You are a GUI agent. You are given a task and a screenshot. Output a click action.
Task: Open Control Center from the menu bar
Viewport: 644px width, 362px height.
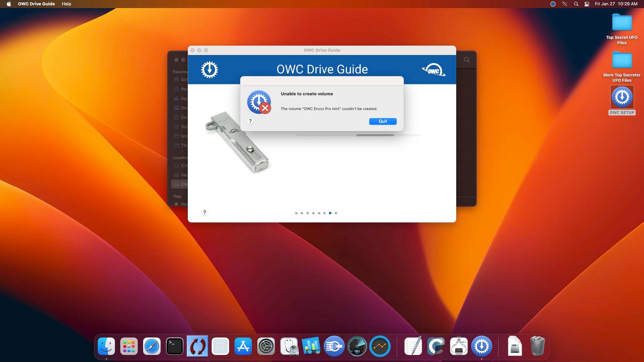[587, 4]
